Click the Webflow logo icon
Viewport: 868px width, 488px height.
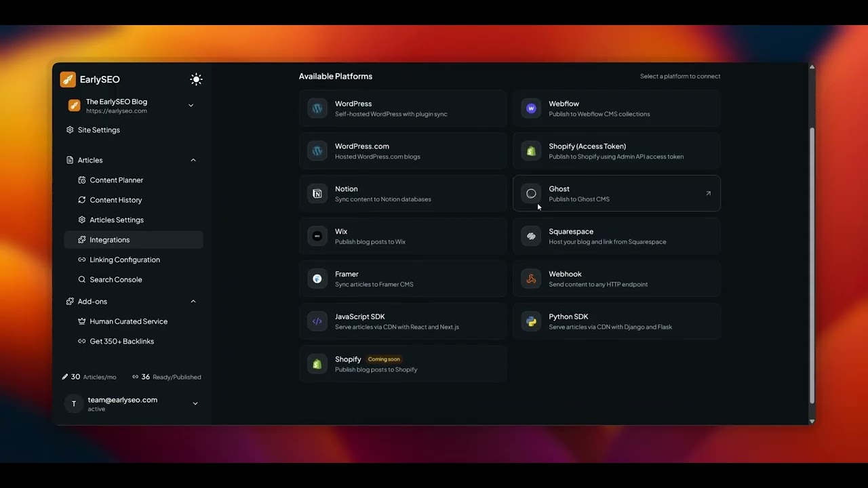coord(531,108)
